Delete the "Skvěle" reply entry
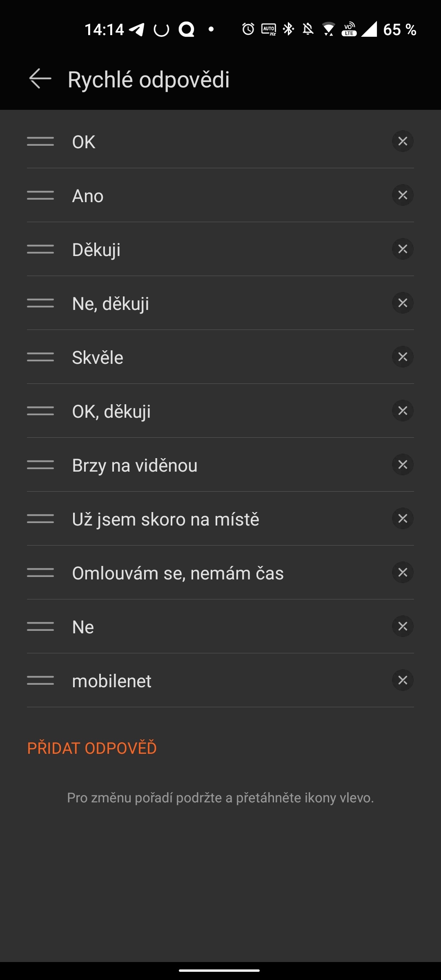The height and width of the screenshot is (980, 441). [403, 357]
